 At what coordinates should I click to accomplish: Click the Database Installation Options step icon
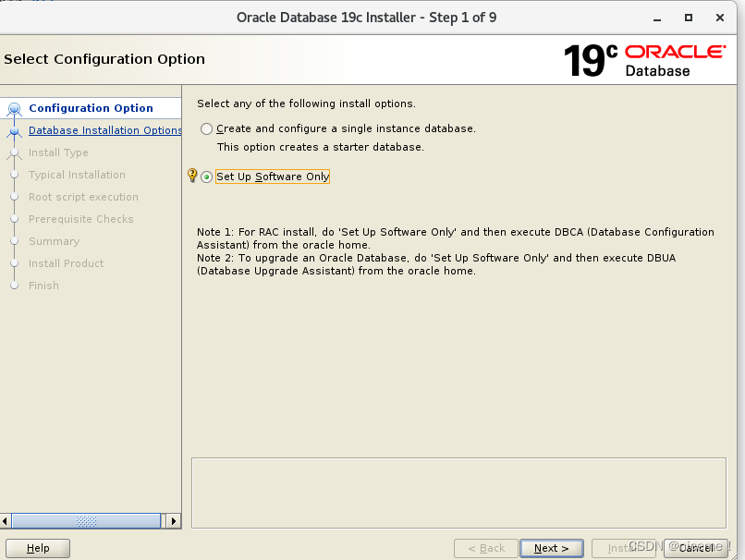tap(15, 130)
